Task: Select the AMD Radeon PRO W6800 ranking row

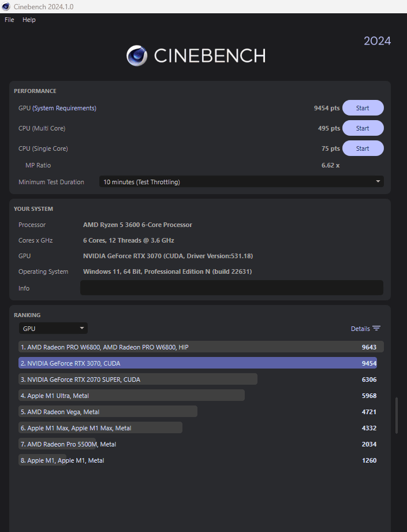Action: click(x=201, y=347)
